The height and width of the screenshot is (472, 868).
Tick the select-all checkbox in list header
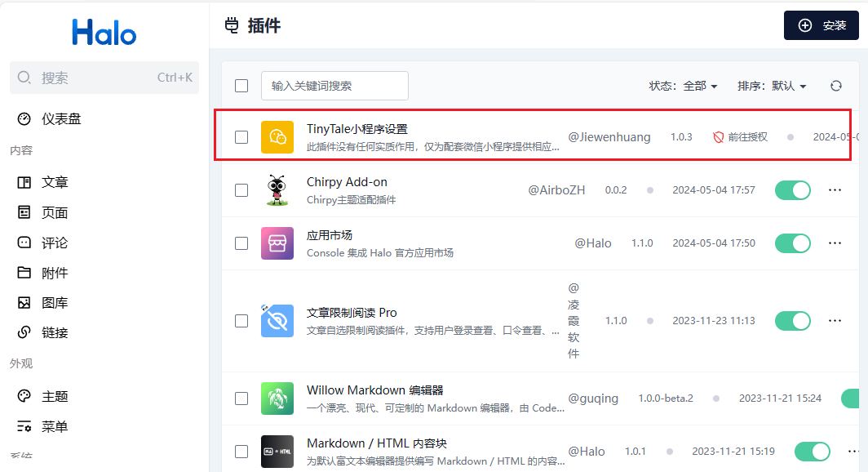tap(241, 86)
